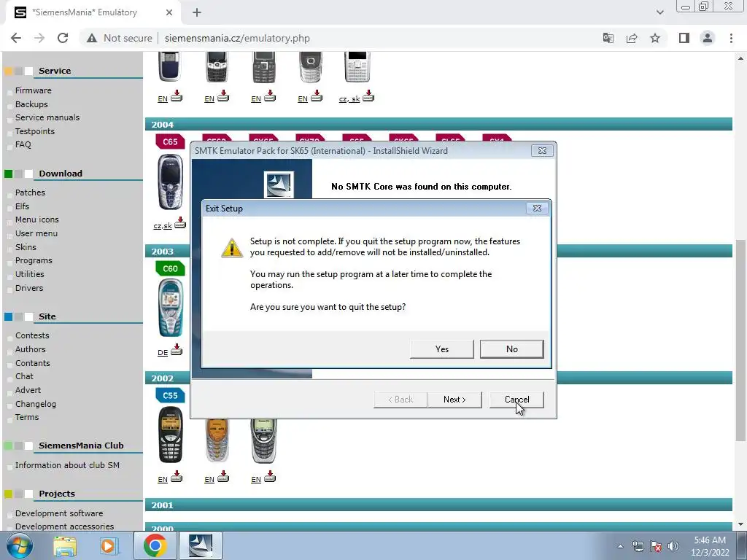This screenshot has width=747, height=560.
Task: Open Patches in Download section
Action: point(30,192)
